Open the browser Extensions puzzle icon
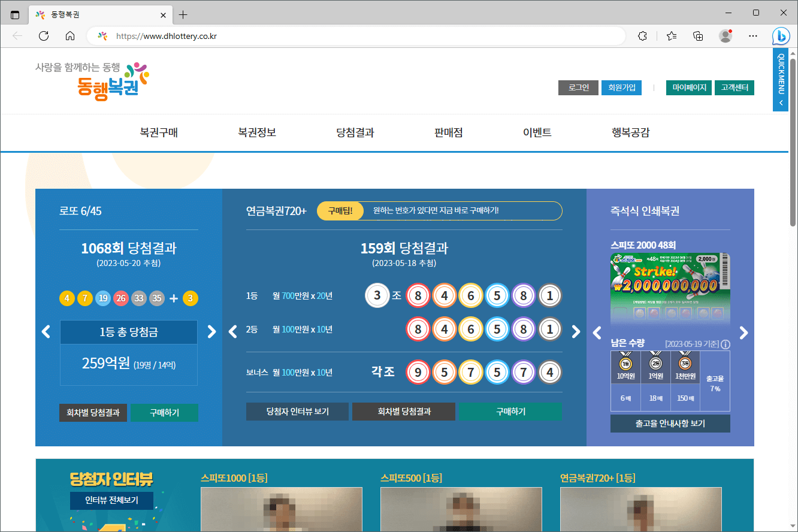798x532 pixels. coord(643,36)
